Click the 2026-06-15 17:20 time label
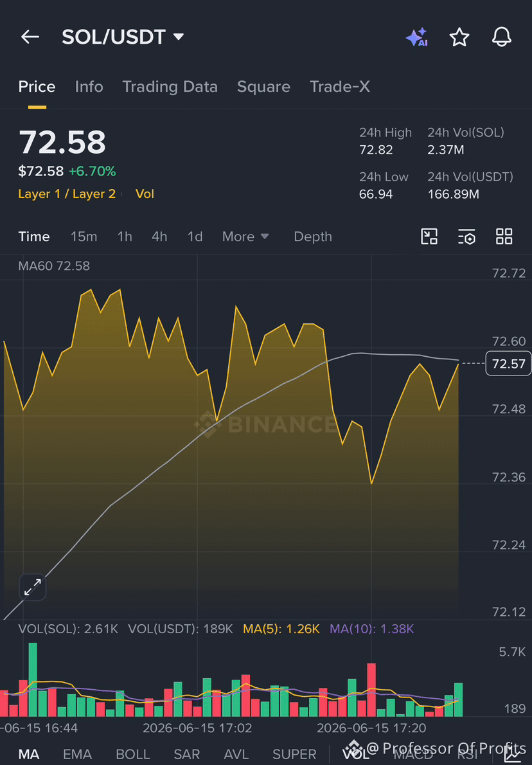532x765 pixels. coord(371,728)
